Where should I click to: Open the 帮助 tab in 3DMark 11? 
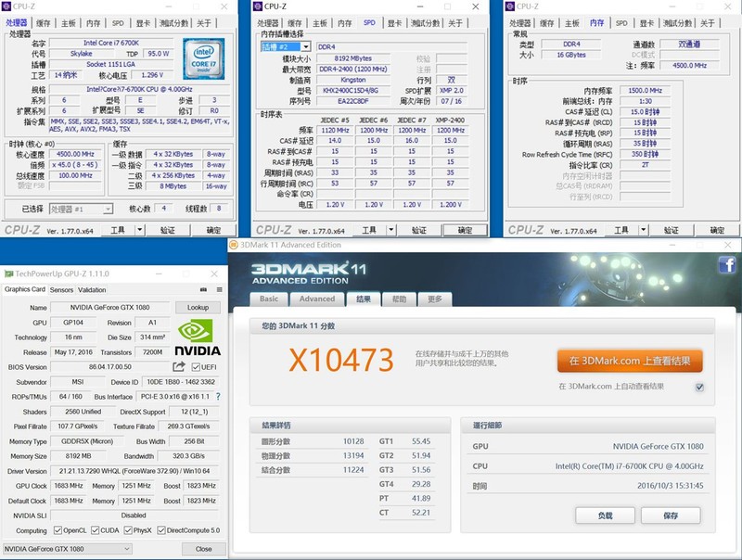pyautogui.click(x=399, y=299)
